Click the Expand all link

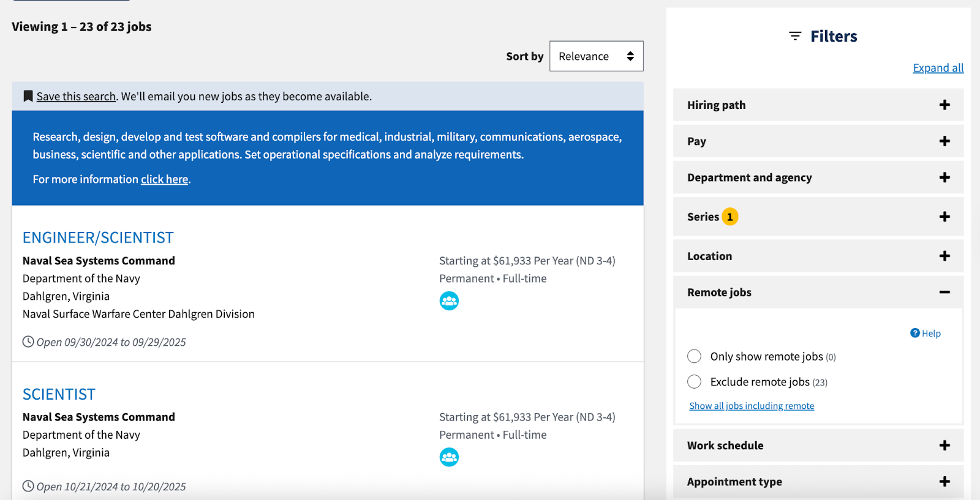(x=938, y=68)
